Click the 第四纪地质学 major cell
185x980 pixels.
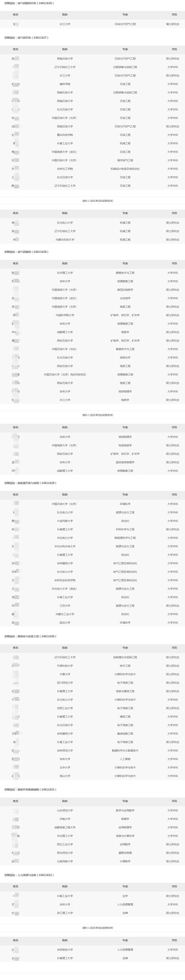tap(125, 290)
